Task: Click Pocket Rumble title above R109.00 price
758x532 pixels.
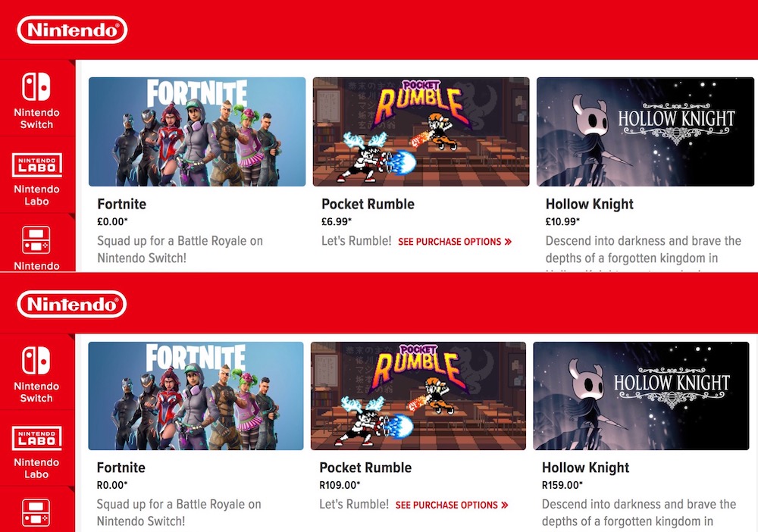Action: point(365,468)
